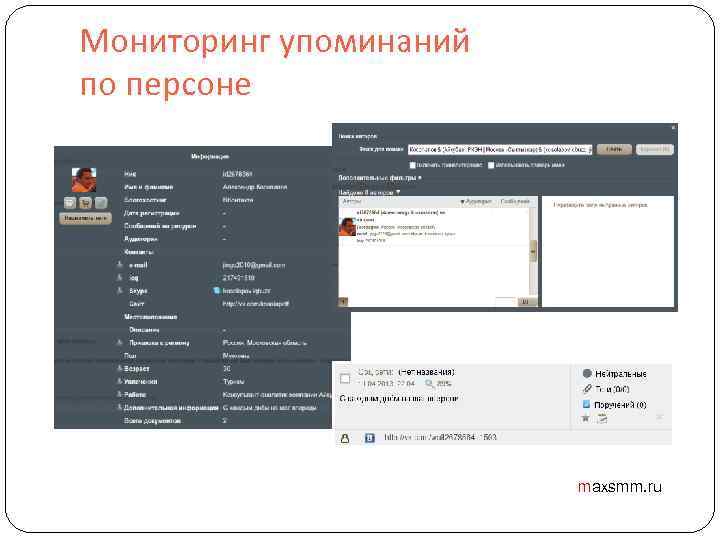Click the third gray icon under the profile photo
The height and width of the screenshot is (540, 720).
point(101,202)
